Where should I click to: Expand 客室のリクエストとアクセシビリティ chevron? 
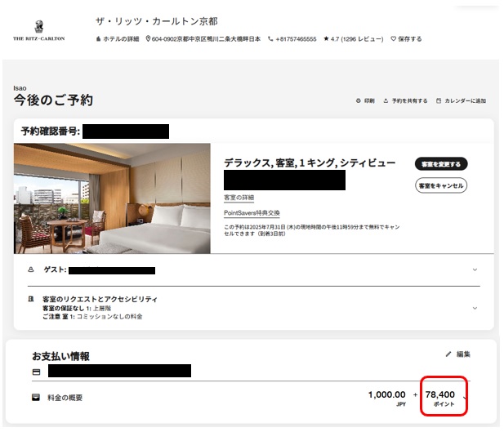click(x=475, y=308)
